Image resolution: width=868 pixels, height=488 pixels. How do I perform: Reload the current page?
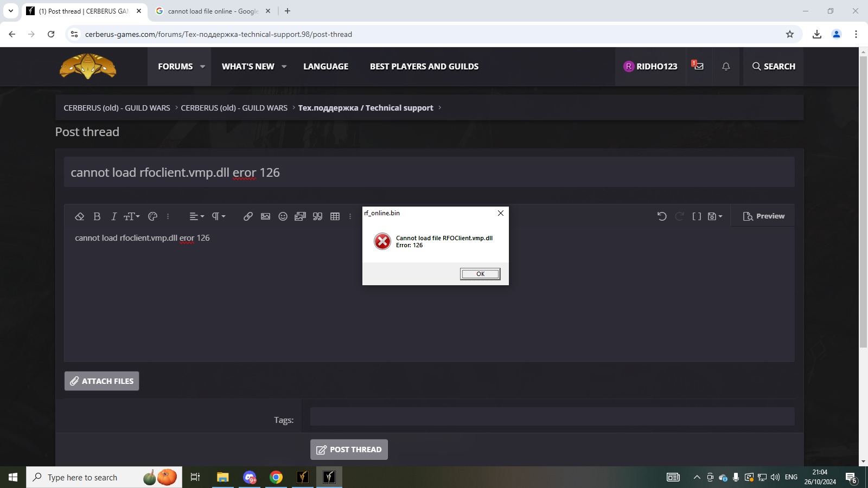(x=51, y=34)
